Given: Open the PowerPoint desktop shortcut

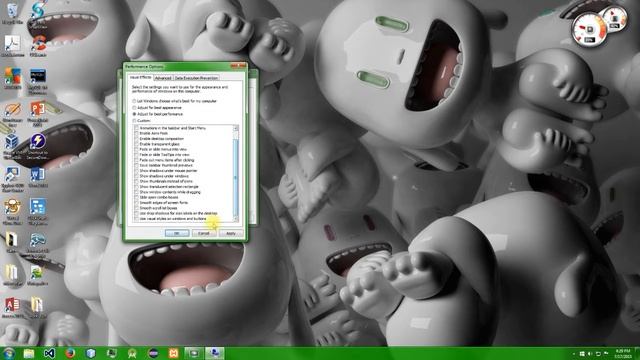Looking at the screenshot, I should coord(38,113).
